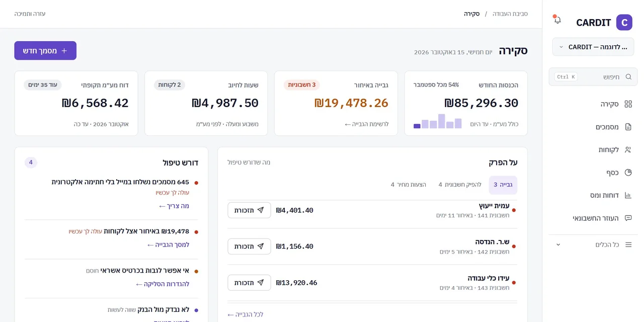The width and height of the screenshot is (644, 322).
Task: Open the CARDIT — לדוגמה workspace dropdown
Action: pos(593,47)
